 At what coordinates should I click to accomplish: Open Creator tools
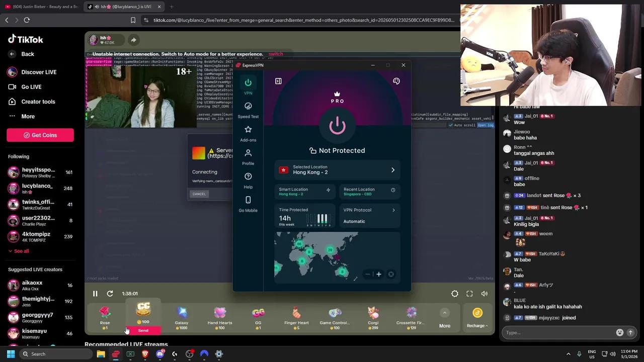point(32,102)
